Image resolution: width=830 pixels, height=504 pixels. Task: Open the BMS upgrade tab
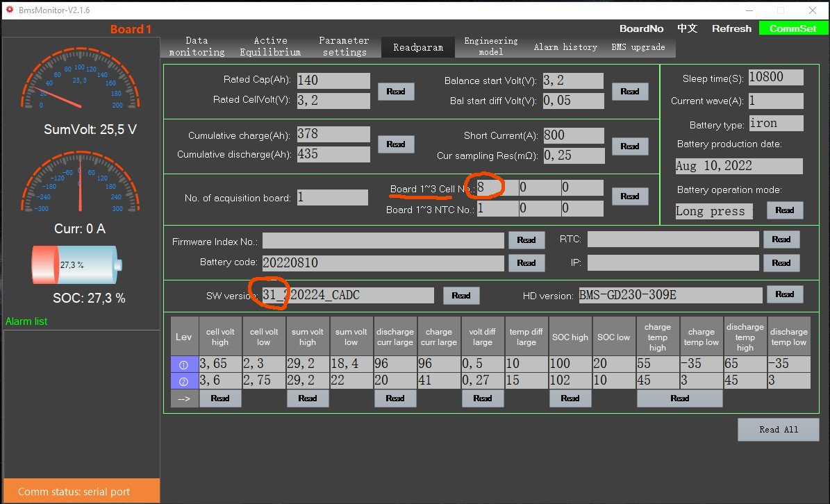[638, 47]
